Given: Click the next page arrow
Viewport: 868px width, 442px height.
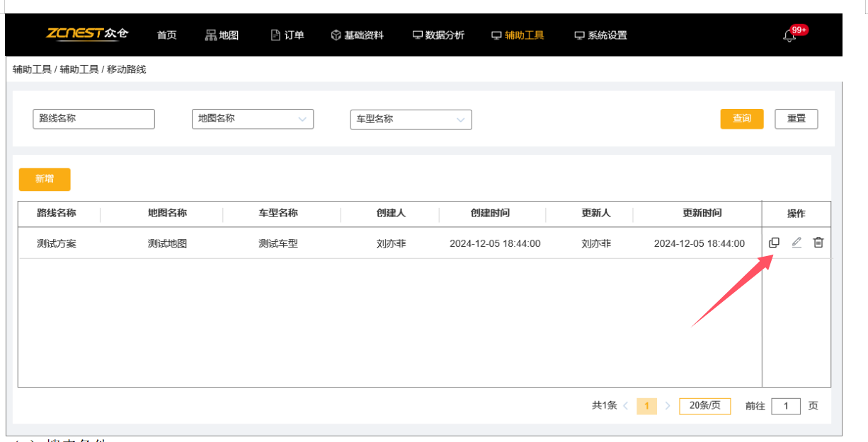Looking at the screenshot, I should (668, 406).
